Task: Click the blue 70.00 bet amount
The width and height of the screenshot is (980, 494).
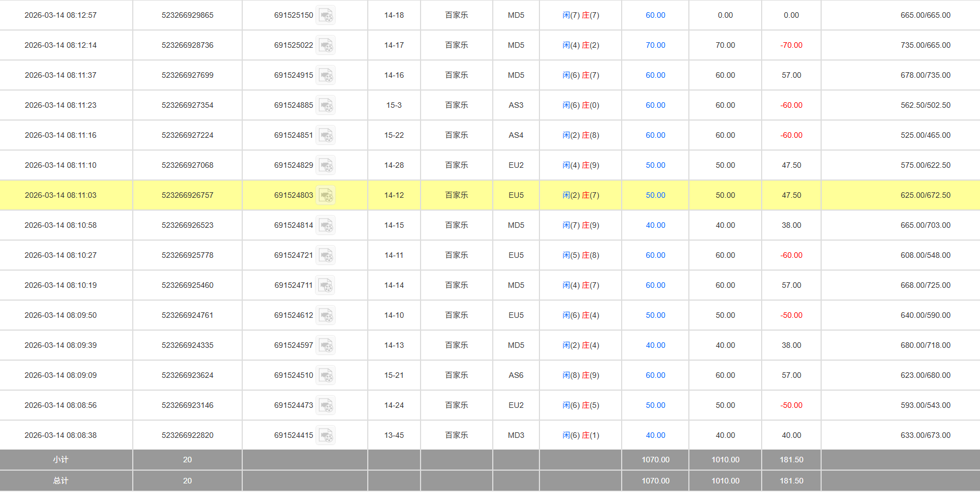Action: 655,46
